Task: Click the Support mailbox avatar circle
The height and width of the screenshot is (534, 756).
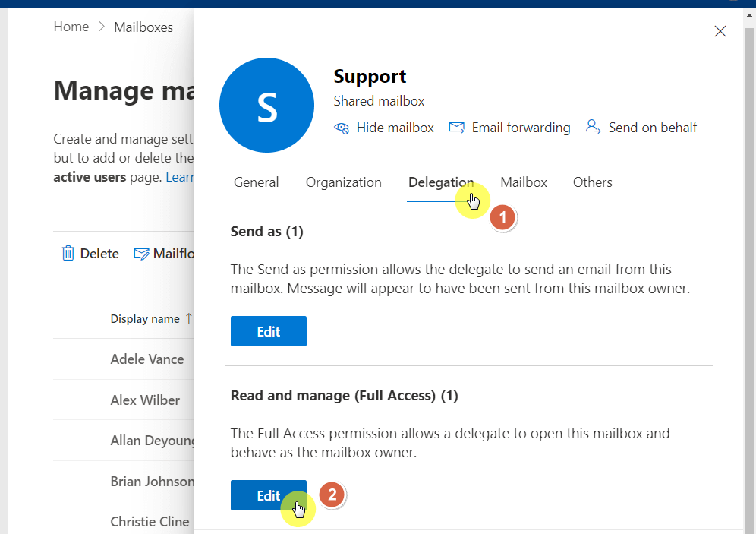Action: [x=266, y=105]
